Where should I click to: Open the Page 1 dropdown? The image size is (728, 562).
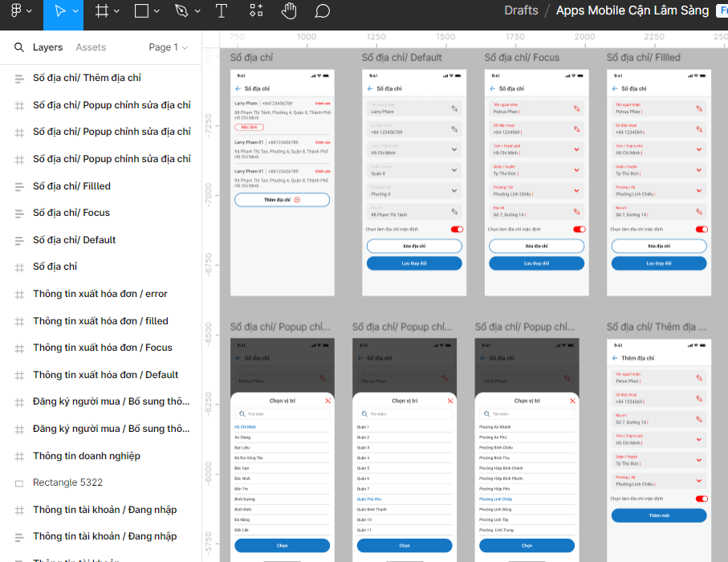point(168,47)
